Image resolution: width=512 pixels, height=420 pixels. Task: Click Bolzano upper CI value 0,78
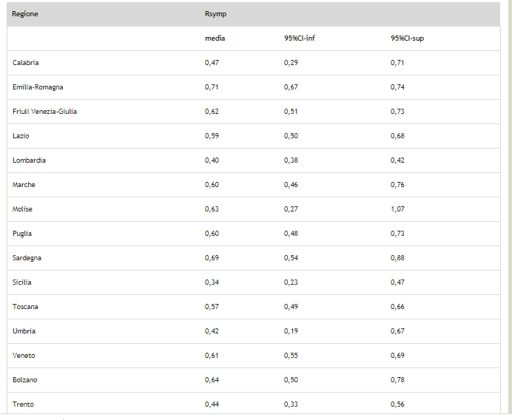[397, 380]
